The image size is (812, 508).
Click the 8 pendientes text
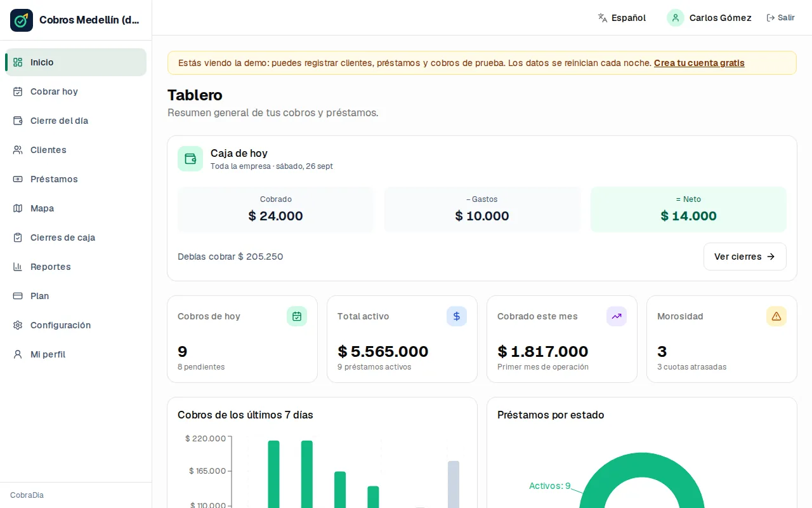(201, 367)
